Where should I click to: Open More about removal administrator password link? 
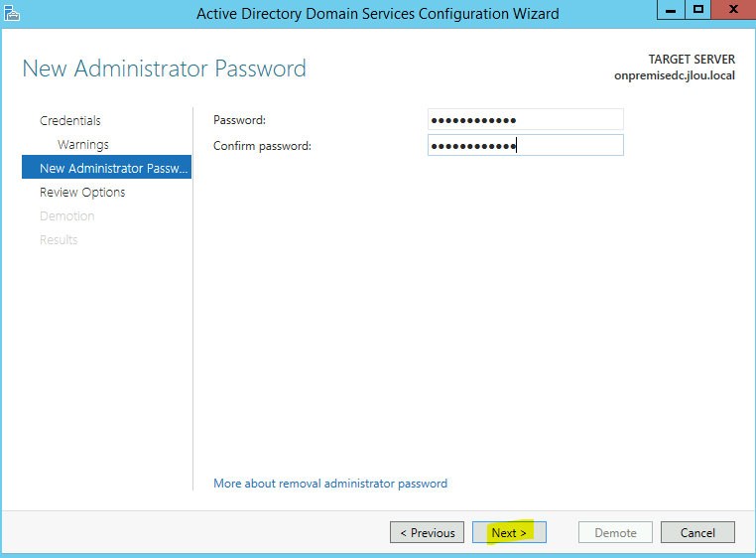coord(330,484)
